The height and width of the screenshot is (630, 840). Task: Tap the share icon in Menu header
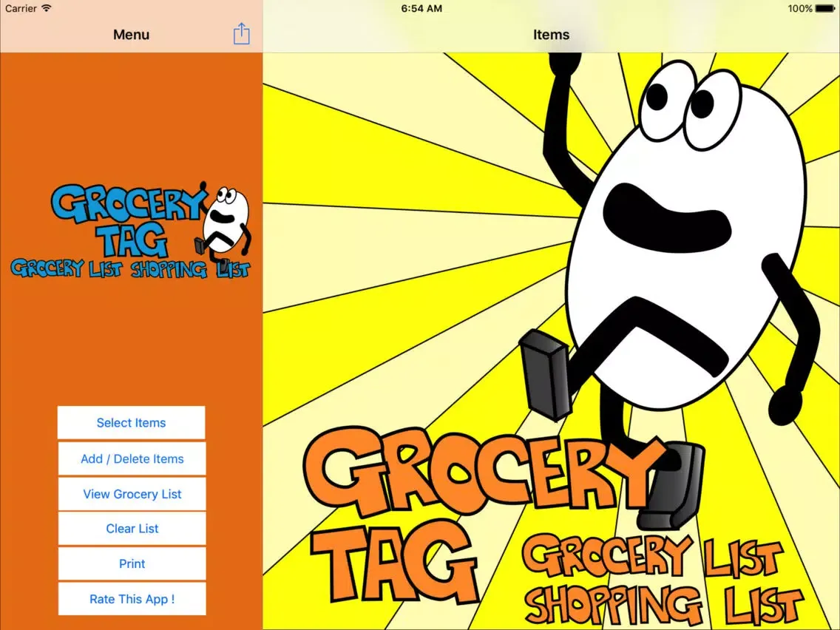coord(242,34)
